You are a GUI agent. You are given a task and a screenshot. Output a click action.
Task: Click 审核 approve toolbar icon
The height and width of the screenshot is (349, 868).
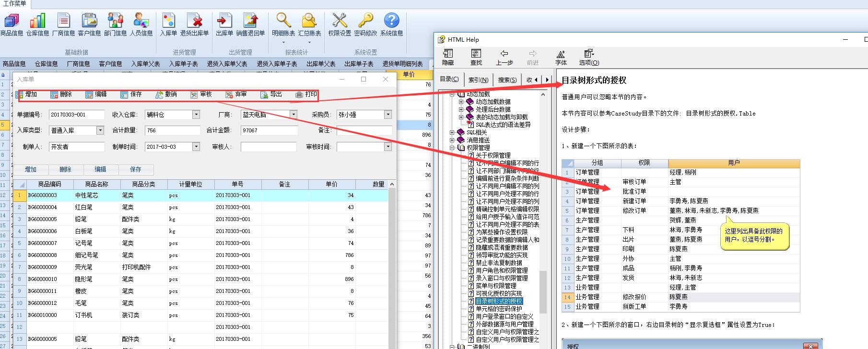(x=201, y=94)
